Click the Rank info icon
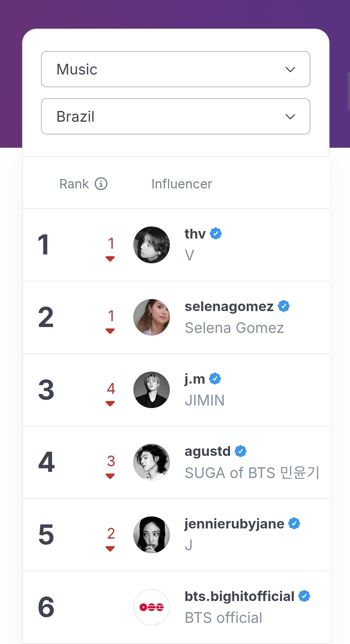350x644 pixels. 101,184
